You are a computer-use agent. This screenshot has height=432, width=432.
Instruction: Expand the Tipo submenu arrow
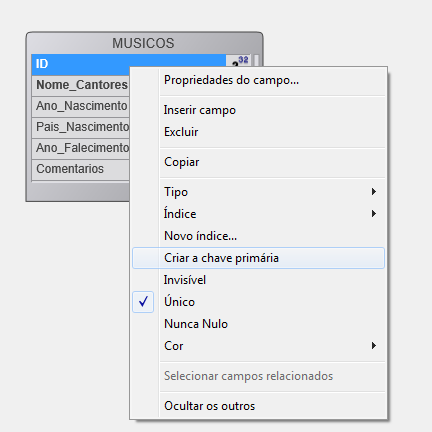(x=374, y=192)
